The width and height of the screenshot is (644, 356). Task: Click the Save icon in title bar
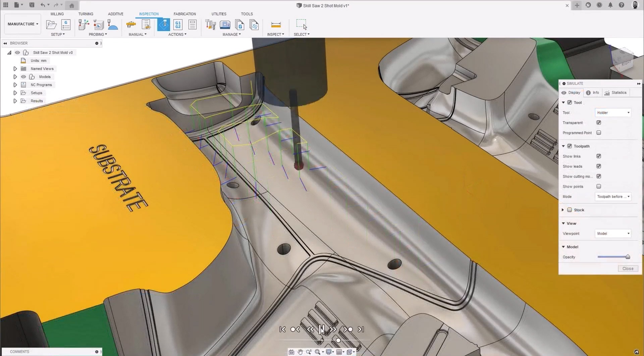point(32,5)
